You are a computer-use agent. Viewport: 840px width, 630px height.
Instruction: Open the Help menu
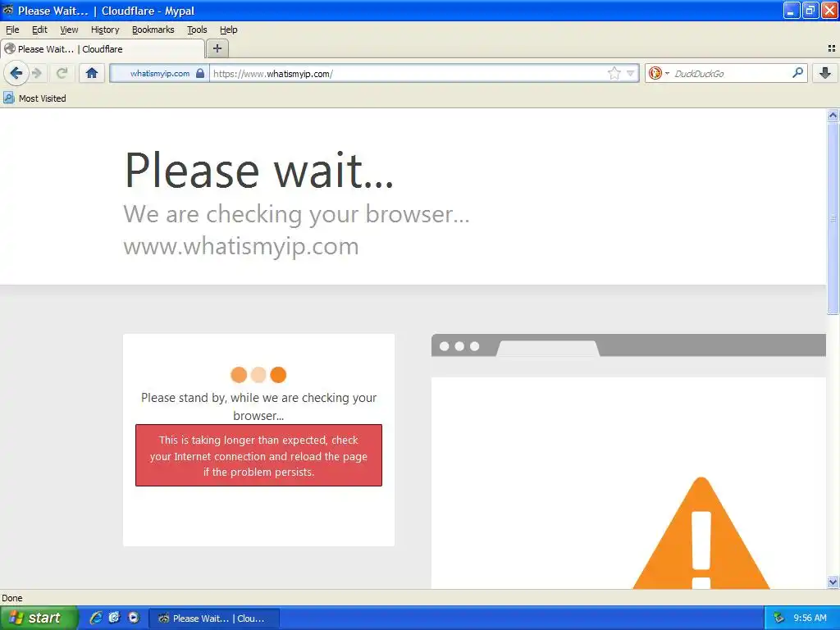click(x=229, y=30)
